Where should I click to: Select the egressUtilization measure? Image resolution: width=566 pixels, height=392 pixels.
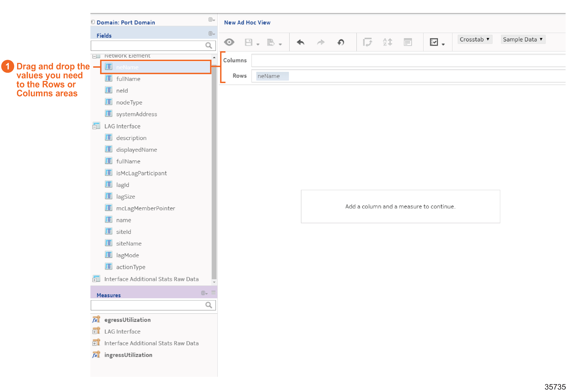click(127, 320)
